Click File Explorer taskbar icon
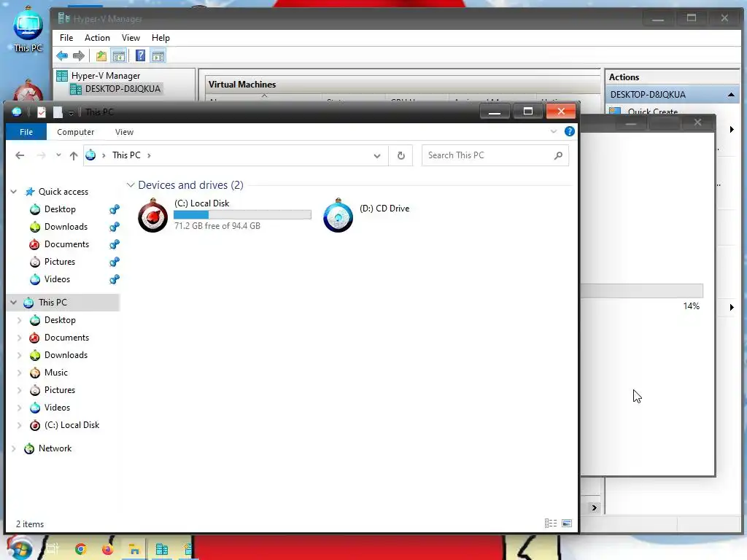The width and height of the screenshot is (747, 560). pyautogui.click(x=134, y=549)
